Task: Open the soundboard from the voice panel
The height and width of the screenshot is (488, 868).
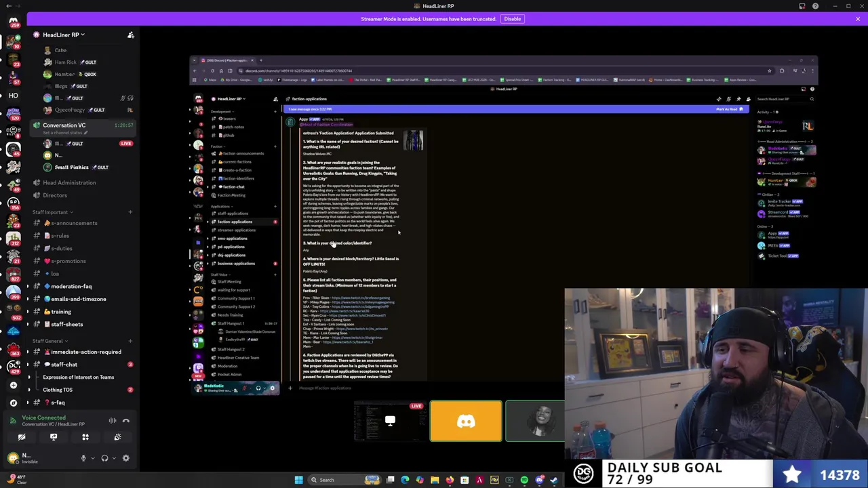Action: pyautogui.click(x=117, y=437)
